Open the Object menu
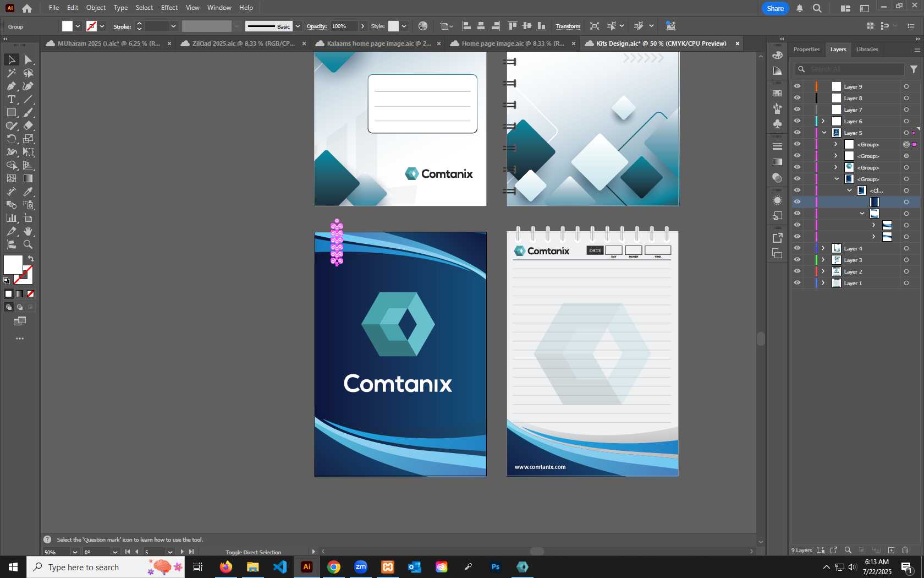924x578 pixels. [x=96, y=8]
